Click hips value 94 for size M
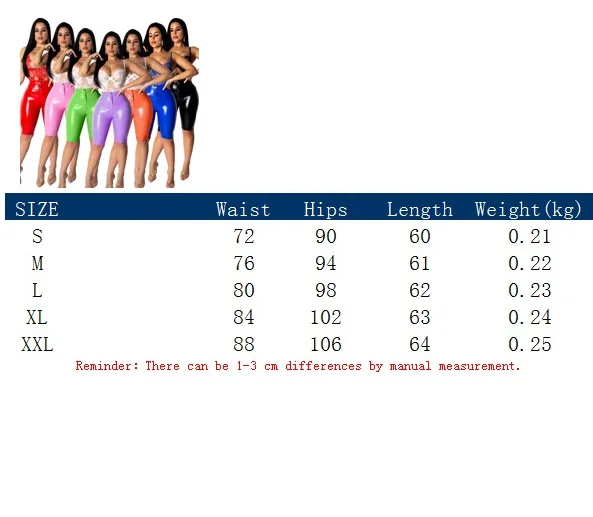The image size is (593, 517). [x=326, y=263]
